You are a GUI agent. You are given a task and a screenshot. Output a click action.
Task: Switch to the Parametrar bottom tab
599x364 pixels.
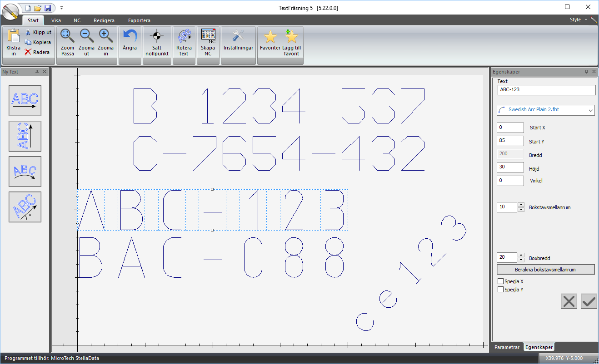507,347
